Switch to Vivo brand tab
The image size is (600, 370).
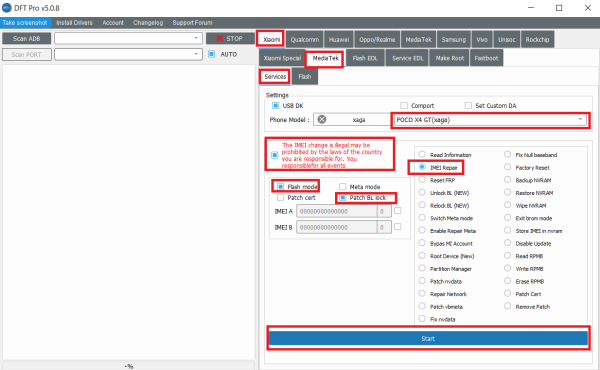[482, 39]
